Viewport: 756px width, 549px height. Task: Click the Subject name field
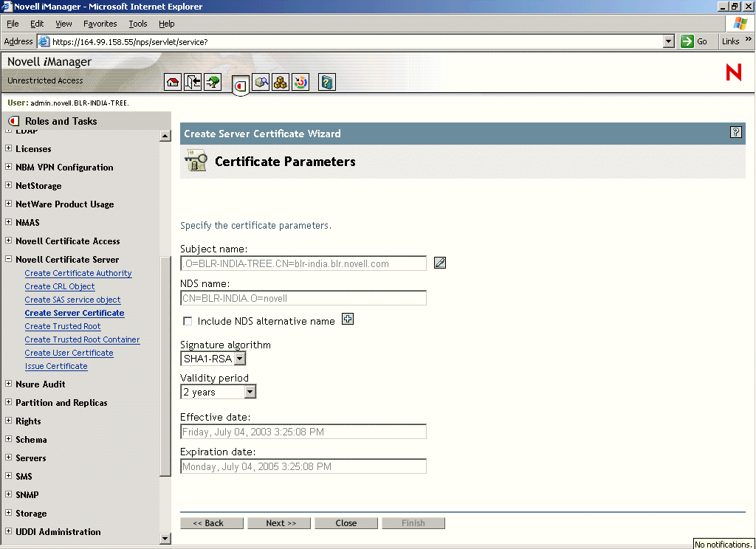[303, 263]
